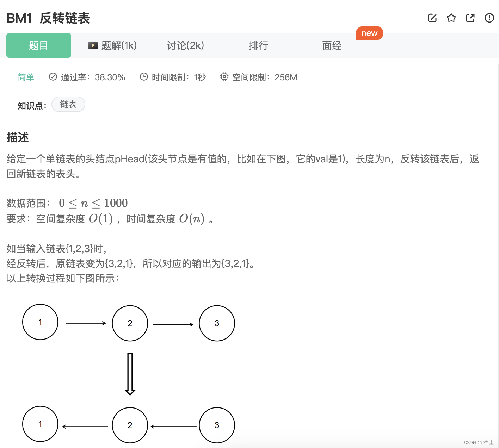499x448 pixels.
Task: Click the checkmark icon beside 通过率
Action: (x=53, y=77)
